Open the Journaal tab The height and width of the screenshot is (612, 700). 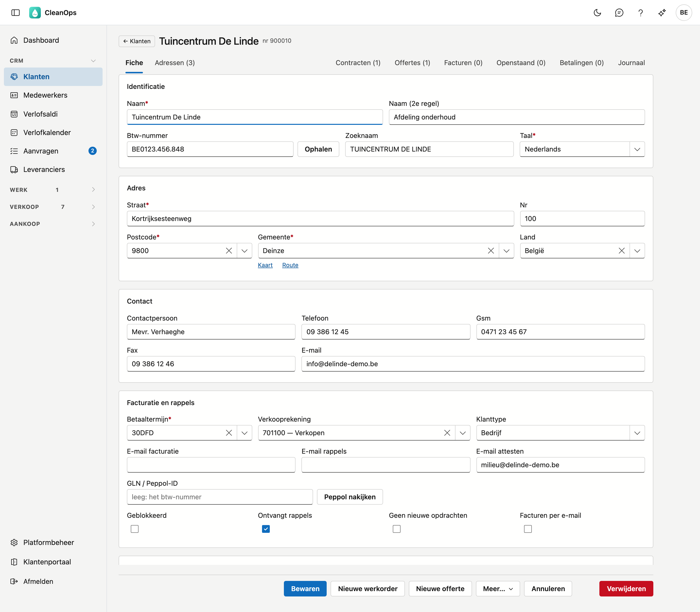(631, 63)
